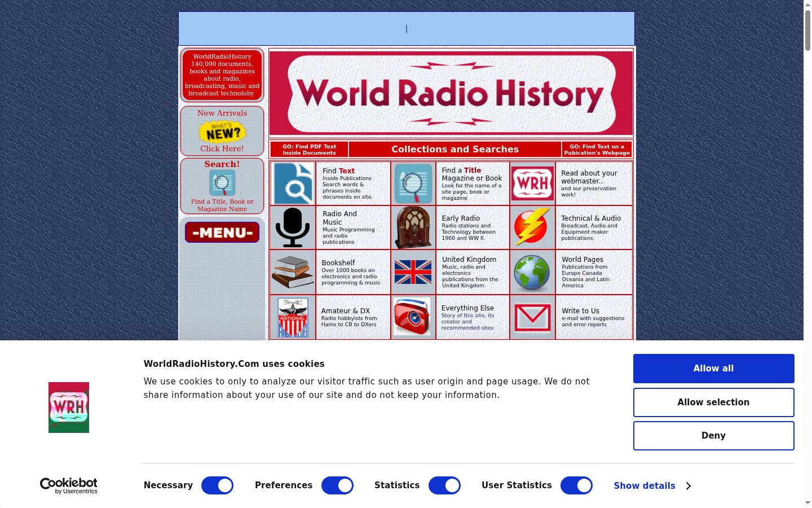Click the What's New burst badge
Screen dimensions: 812x508
tap(222, 132)
